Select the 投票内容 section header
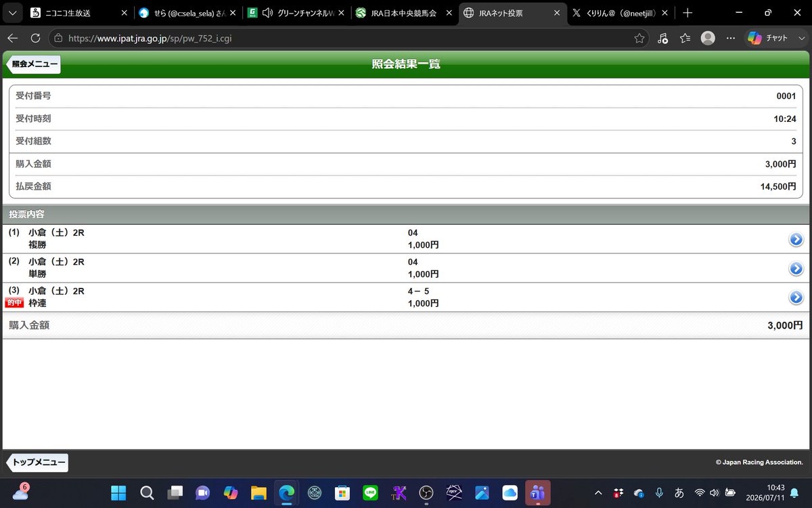 pyautogui.click(x=406, y=214)
